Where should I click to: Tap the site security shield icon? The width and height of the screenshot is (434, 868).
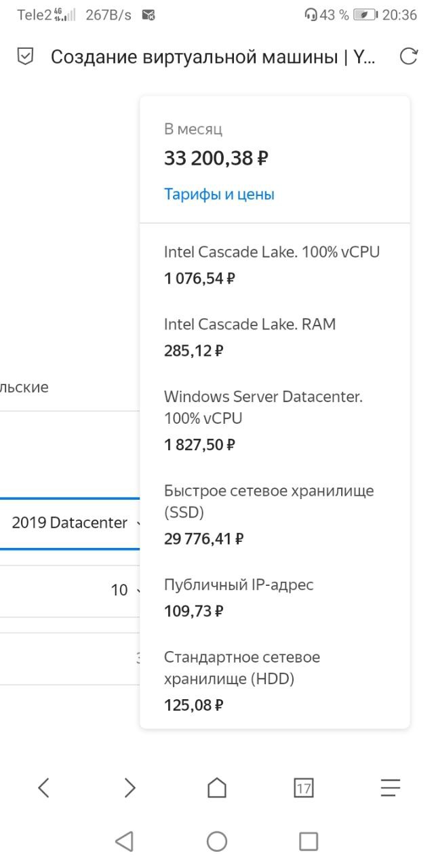pos(25,57)
